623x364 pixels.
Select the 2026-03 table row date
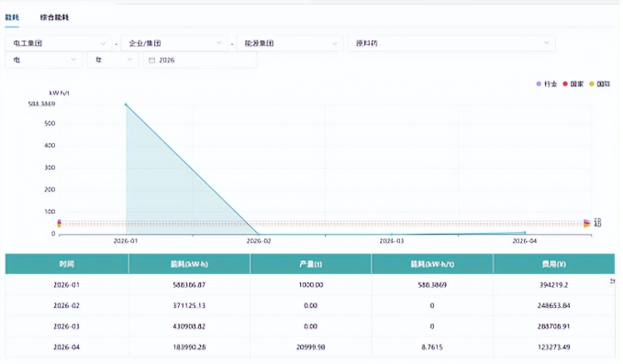[x=66, y=326]
